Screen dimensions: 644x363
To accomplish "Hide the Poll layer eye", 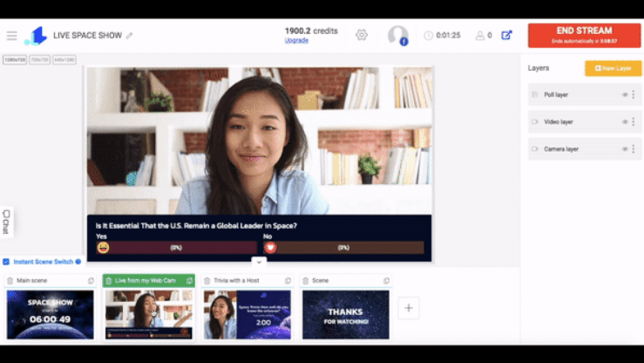I will tap(625, 94).
